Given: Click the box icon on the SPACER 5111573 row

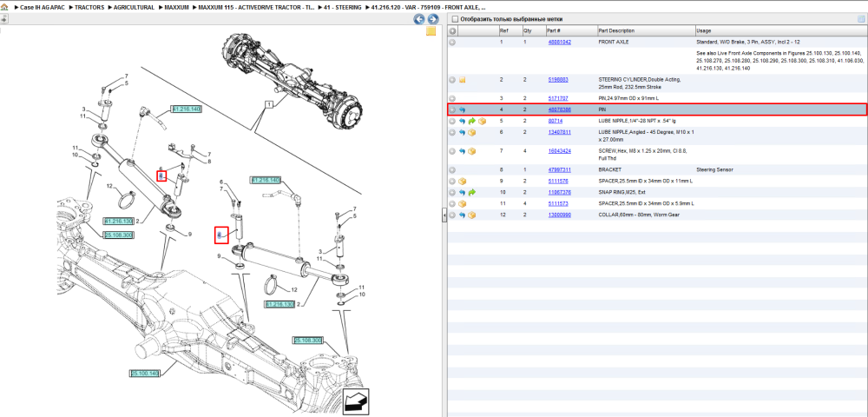Looking at the screenshot, I should pos(463,203).
